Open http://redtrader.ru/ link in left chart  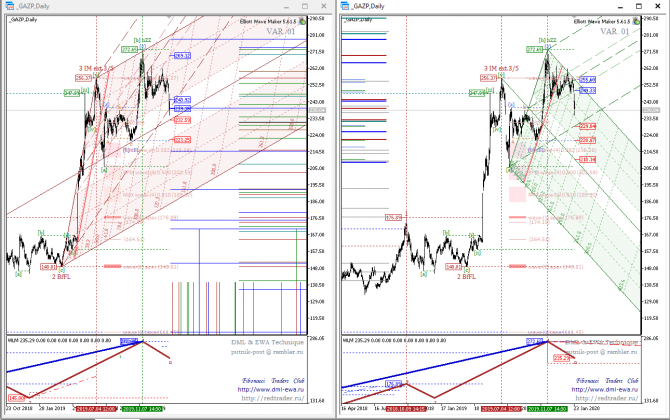pyautogui.click(x=273, y=398)
